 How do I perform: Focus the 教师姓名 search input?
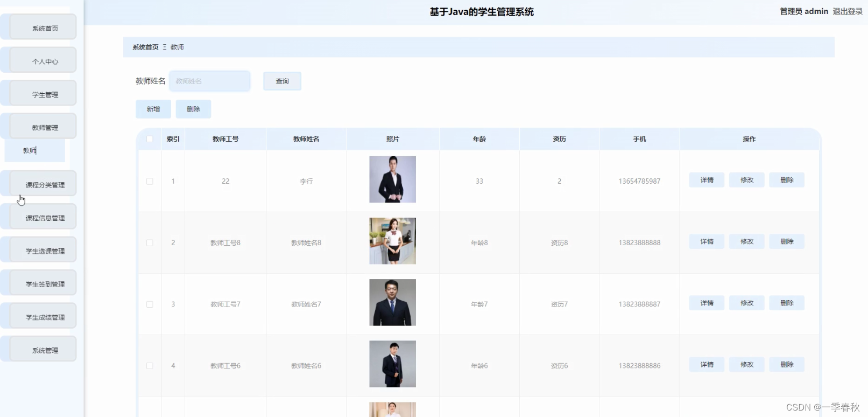[210, 81]
